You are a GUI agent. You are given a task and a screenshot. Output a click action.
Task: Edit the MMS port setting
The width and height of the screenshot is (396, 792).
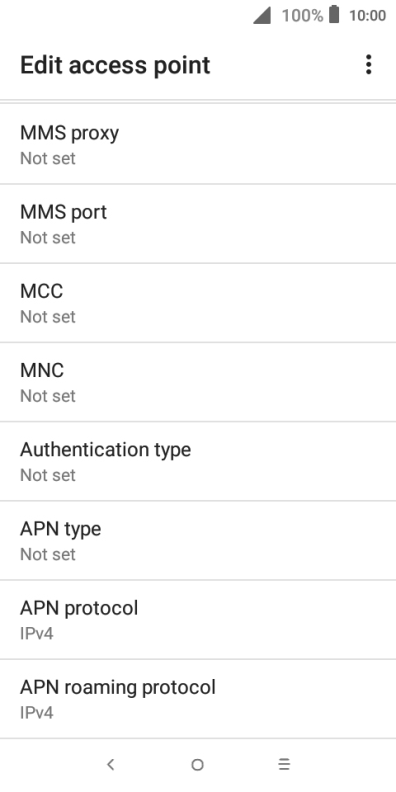[x=198, y=224]
